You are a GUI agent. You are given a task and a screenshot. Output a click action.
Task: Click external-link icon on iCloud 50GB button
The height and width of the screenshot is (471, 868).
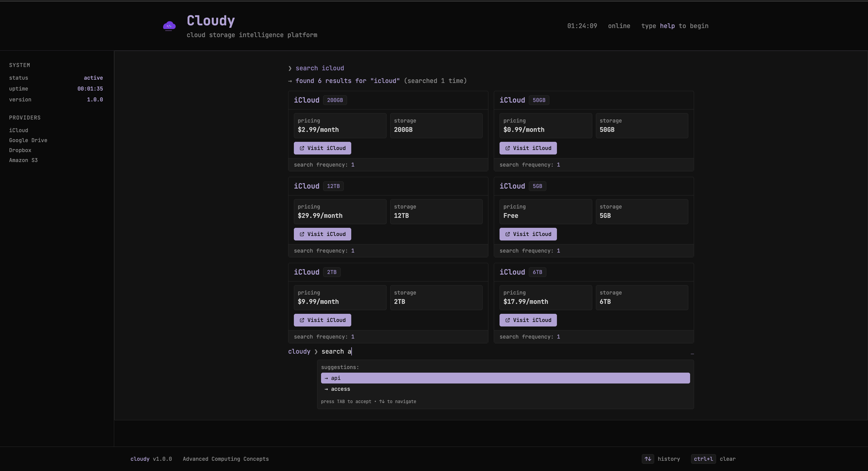point(507,148)
